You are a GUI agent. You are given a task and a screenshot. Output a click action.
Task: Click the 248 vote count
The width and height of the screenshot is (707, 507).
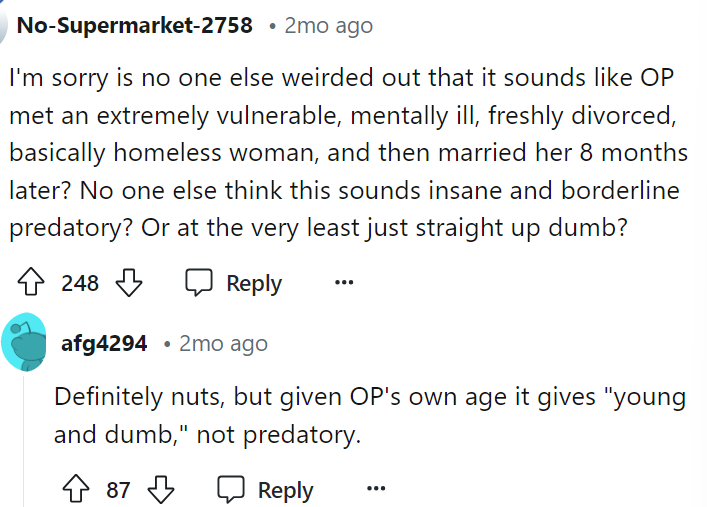coord(80,283)
